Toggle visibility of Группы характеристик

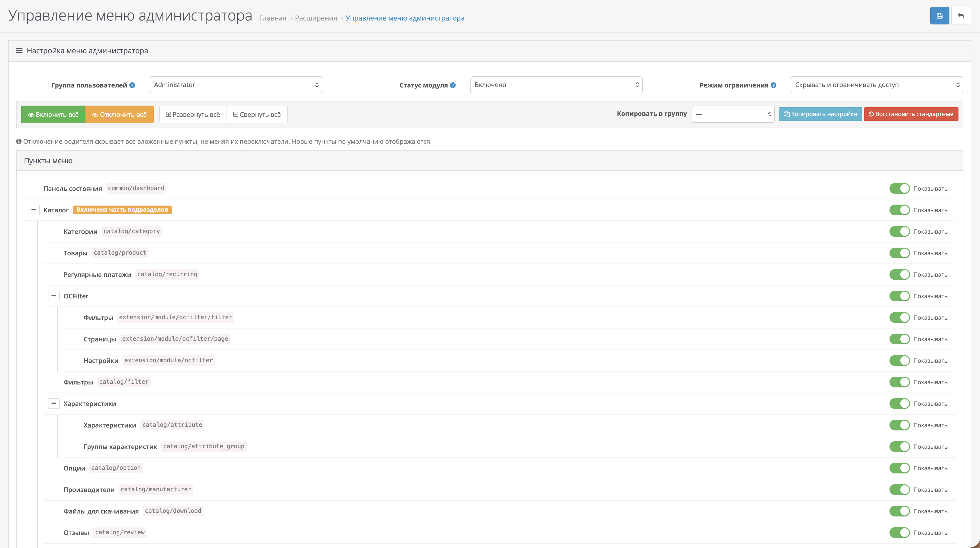coord(899,447)
